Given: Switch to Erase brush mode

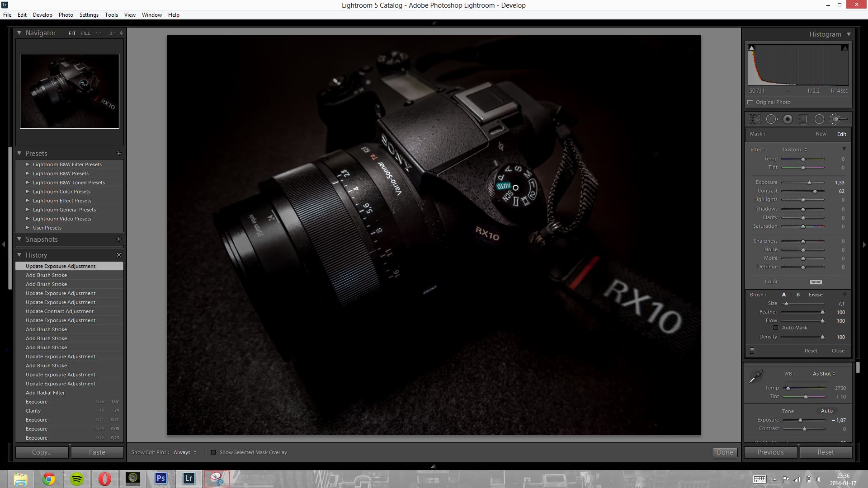Looking at the screenshot, I should tap(816, 295).
